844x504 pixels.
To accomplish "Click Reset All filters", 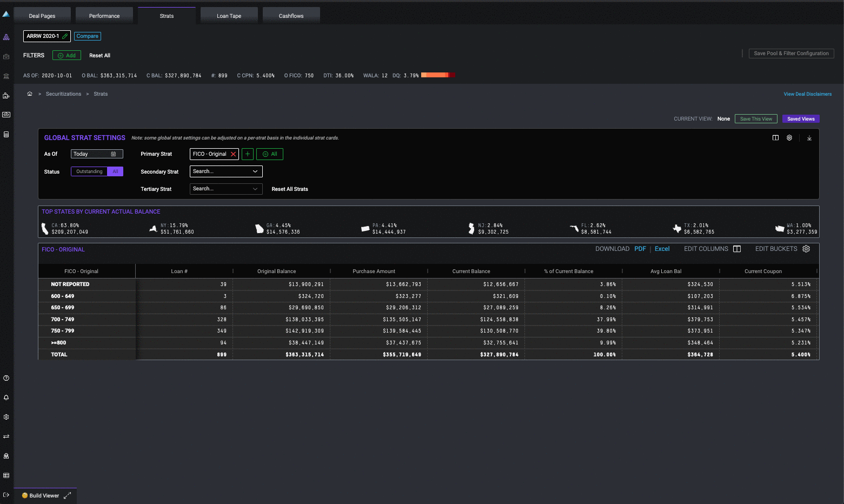I will click(99, 55).
